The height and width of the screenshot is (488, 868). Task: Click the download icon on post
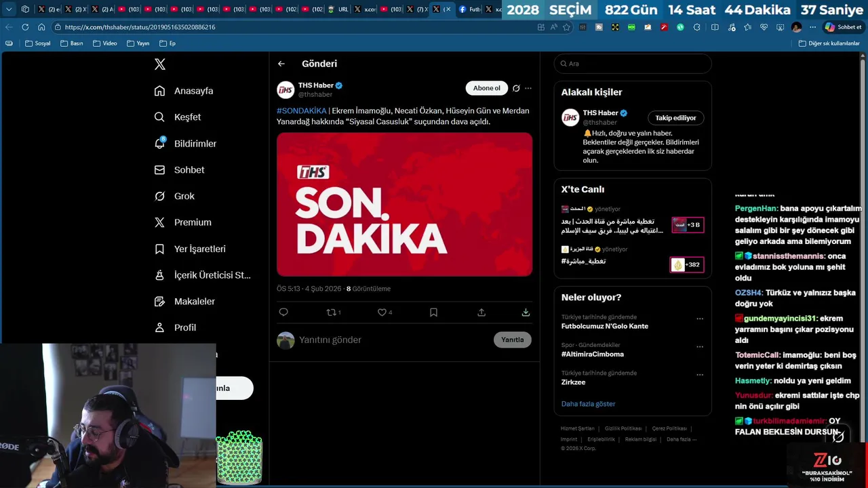click(526, 312)
